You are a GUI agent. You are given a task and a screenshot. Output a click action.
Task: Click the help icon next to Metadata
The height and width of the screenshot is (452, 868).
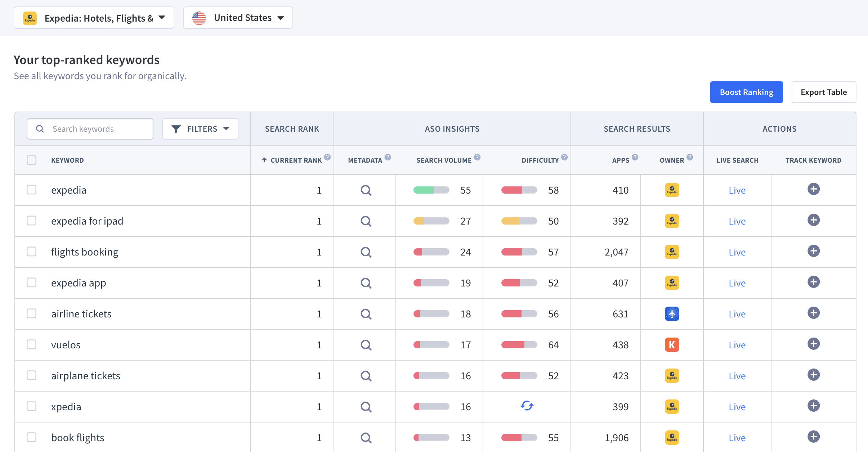click(x=388, y=157)
